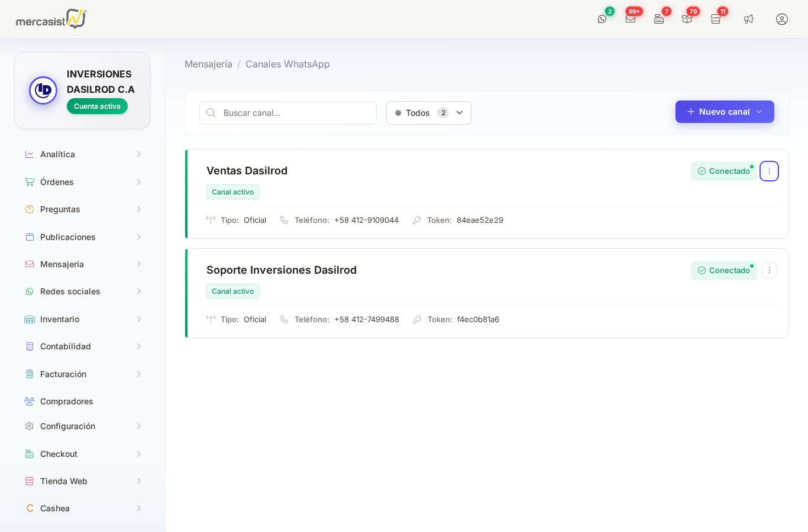Go to Mensajería breadcrumb link
This screenshot has height=532, width=808.
208,64
